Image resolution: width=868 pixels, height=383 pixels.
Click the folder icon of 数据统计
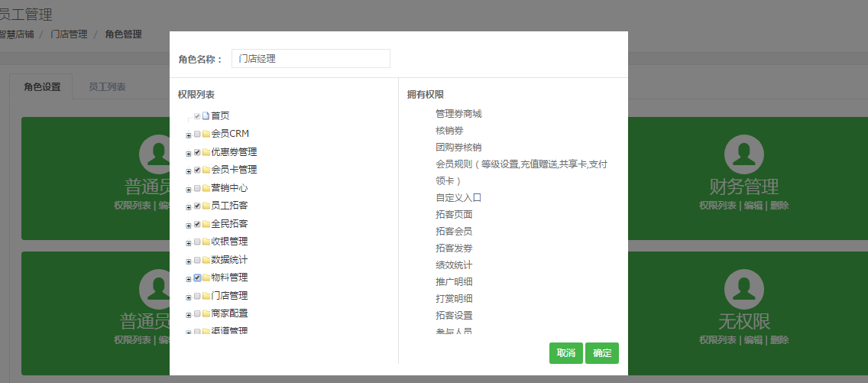pos(206,260)
